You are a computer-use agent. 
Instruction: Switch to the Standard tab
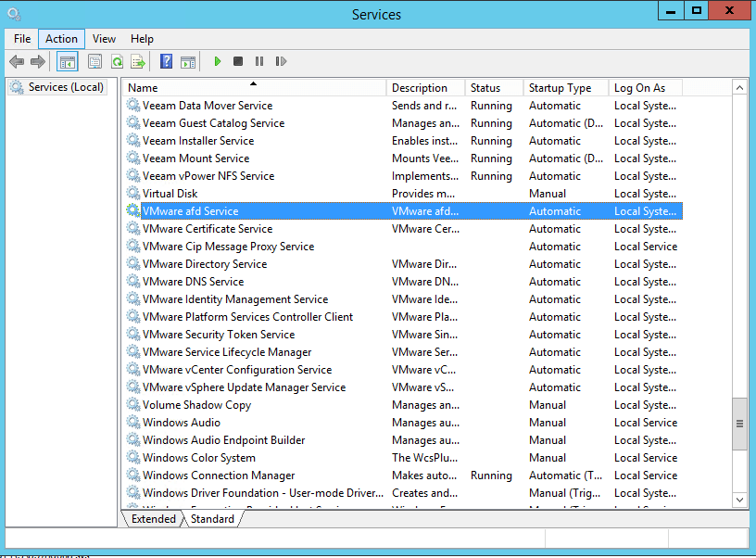(212, 519)
